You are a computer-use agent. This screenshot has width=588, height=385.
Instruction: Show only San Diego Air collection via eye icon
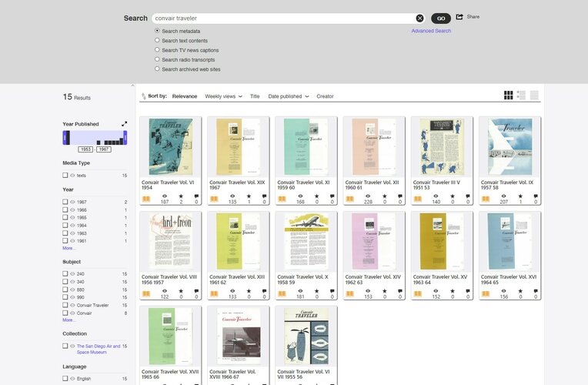pyautogui.click(x=73, y=346)
